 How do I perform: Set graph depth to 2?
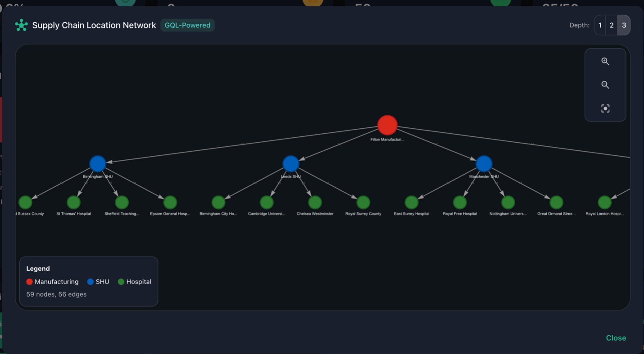[x=612, y=25]
